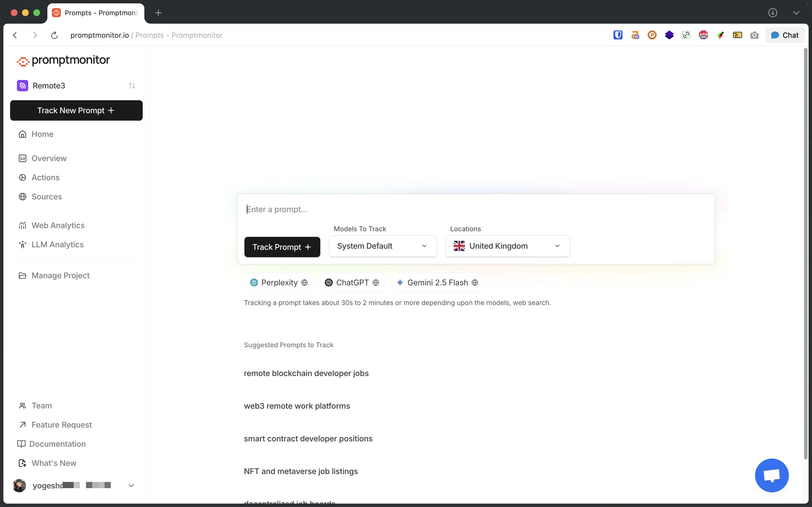Toggle the ChatGPT model chip
Image resolution: width=812 pixels, height=507 pixels.
coord(352,283)
